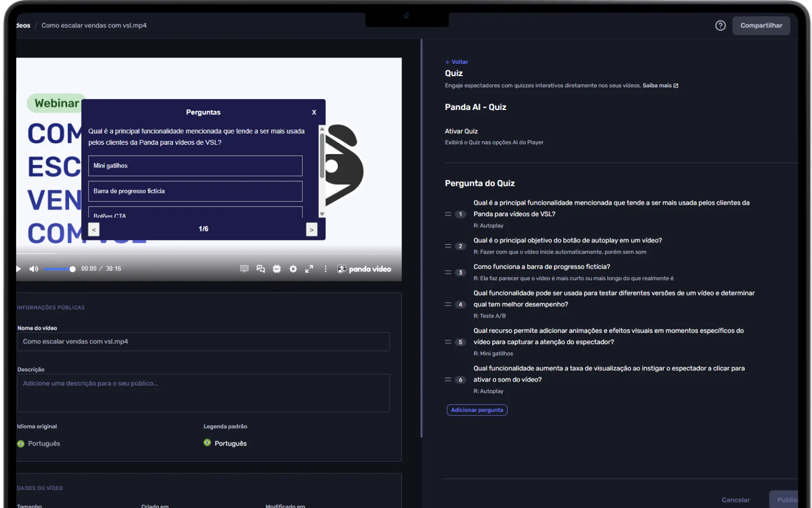Open question about testar diferentes versões
The image size is (812, 508).
click(613, 298)
